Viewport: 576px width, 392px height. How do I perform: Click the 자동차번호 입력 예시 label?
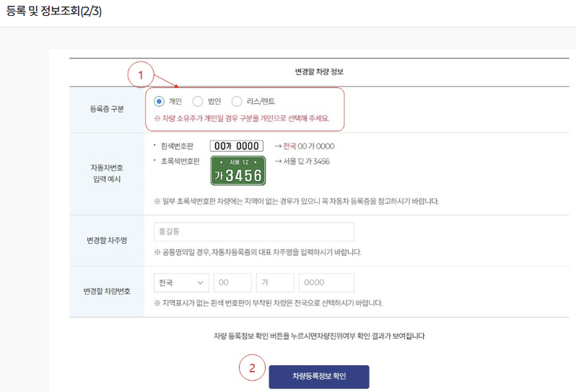(107, 173)
